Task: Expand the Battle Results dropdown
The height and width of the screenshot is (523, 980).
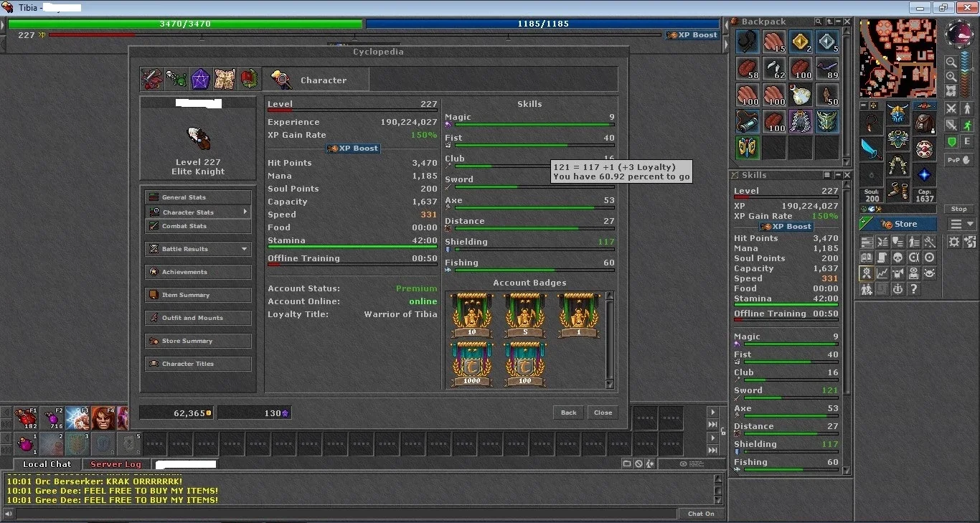Action: pos(244,249)
